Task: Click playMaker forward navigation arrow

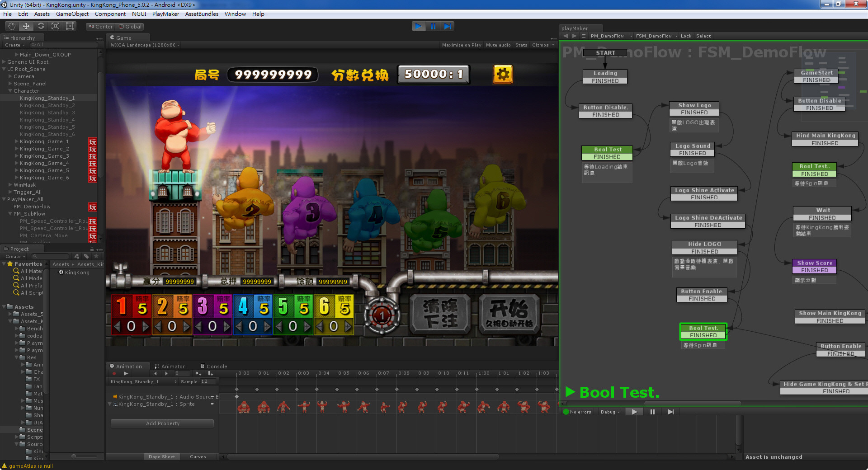Action: (x=574, y=36)
